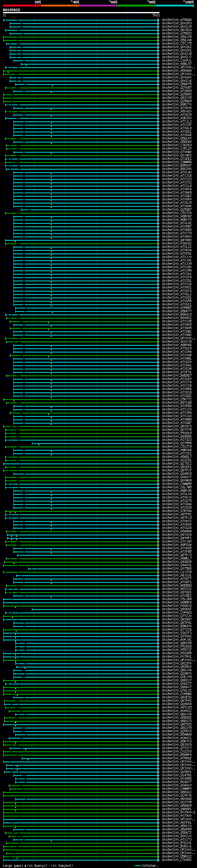Screen dimensions: 197x868
Task: Select the purple ~60% legend bar
Action: click(99, 6)
